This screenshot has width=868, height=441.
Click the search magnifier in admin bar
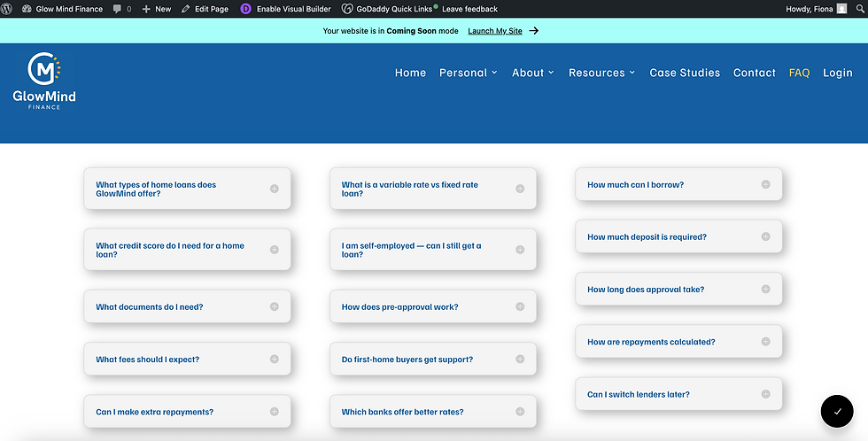click(860, 9)
